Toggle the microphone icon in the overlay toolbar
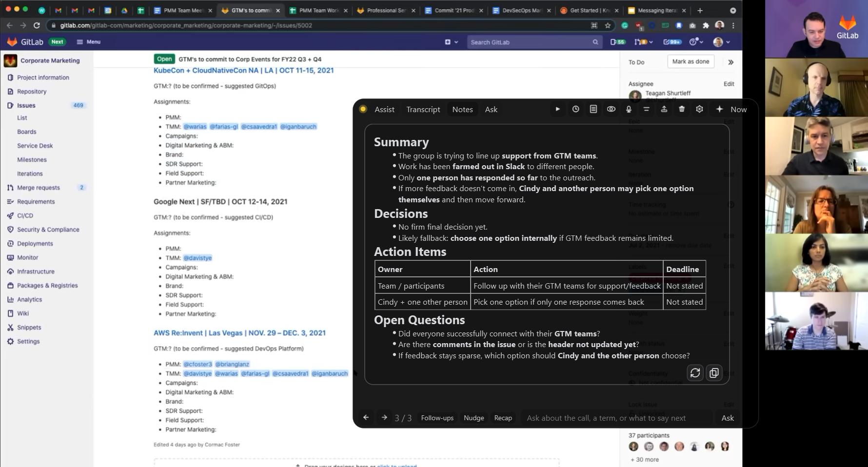The width and height of the screenshot is (868, 467). (x=629, y=109)
